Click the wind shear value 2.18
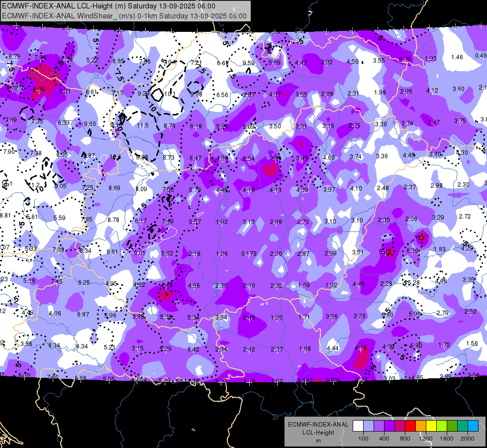Viewport: 487px width, 448px height. 195,254
